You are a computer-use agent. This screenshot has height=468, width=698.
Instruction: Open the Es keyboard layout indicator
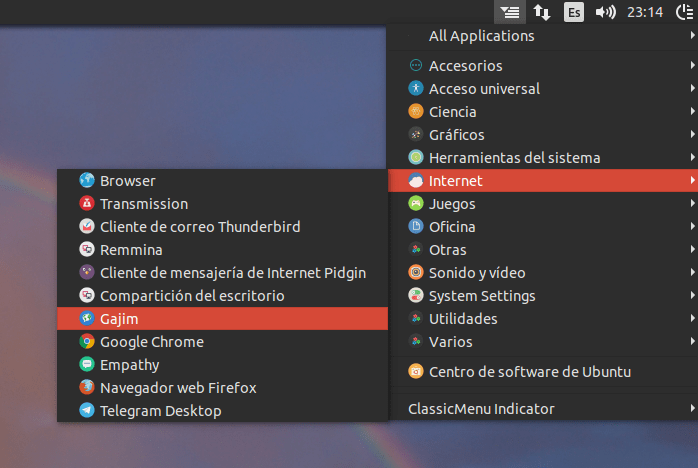point(573,12)
